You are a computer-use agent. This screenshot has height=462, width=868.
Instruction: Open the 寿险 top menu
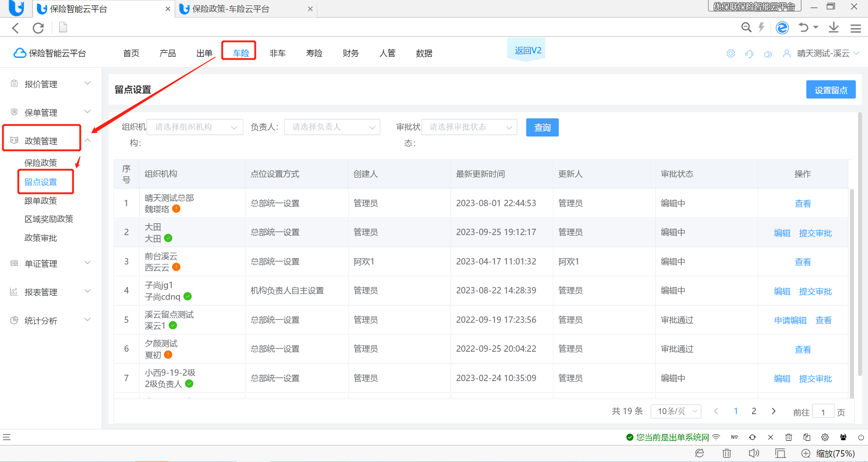click(314, 53)
